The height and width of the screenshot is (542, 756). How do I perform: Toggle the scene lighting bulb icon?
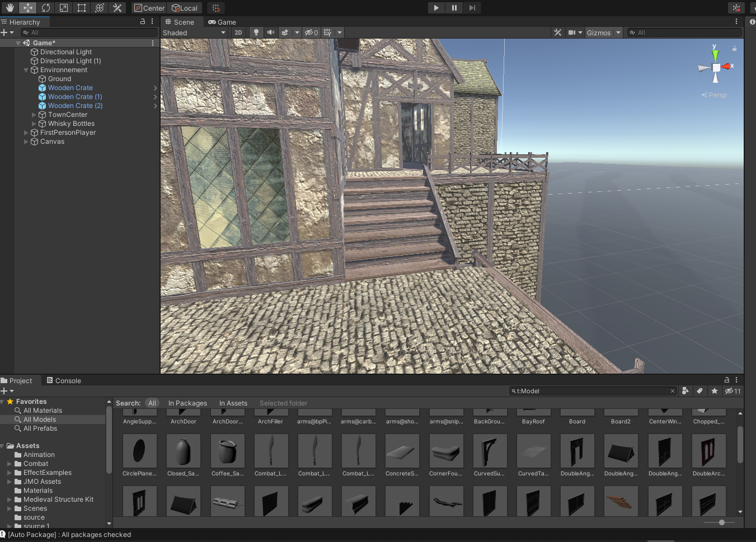point(256,32)
